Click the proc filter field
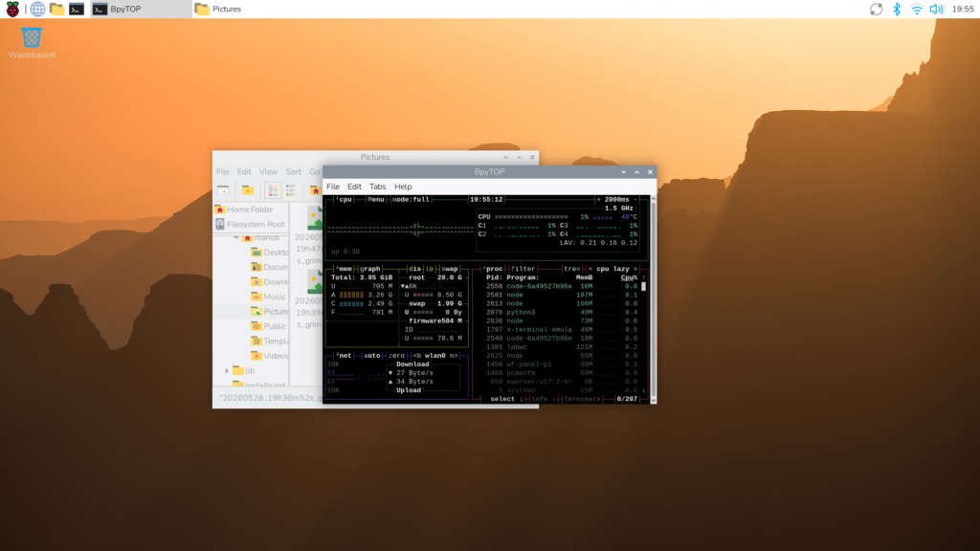This screenshot has width=980, height=551. point(523,269)
